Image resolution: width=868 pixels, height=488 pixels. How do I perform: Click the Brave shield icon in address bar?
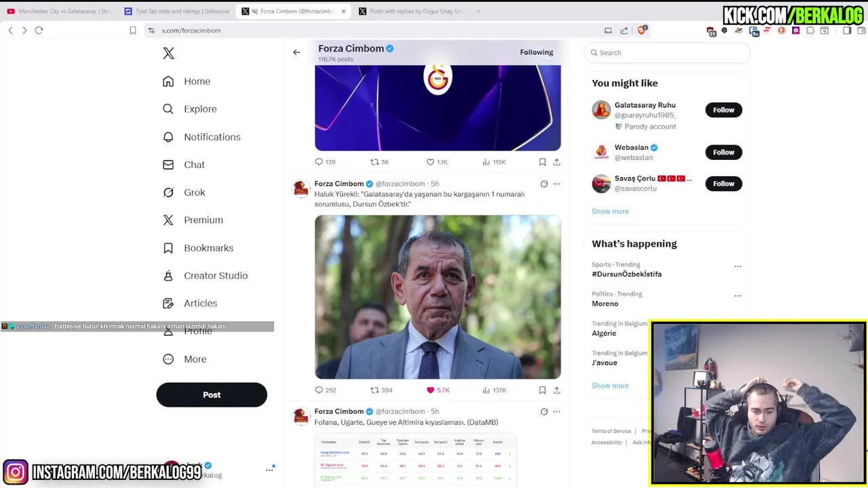(642, 30)
